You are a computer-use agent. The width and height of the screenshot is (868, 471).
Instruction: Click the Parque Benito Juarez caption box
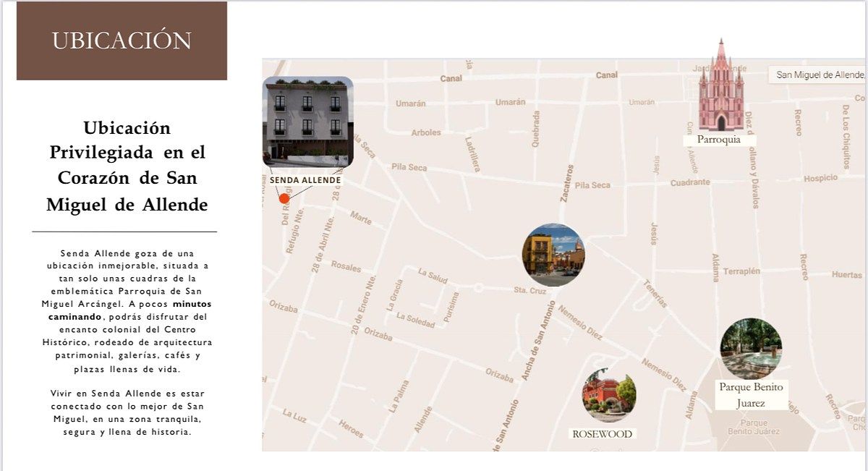pyautogui.click(x=751, y=395)
